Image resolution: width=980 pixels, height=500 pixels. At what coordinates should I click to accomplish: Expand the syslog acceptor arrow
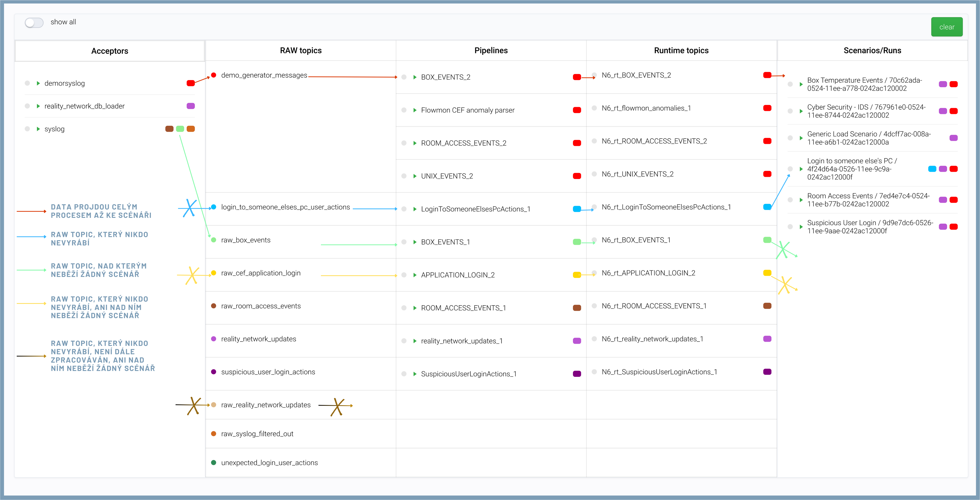point(38,129)
